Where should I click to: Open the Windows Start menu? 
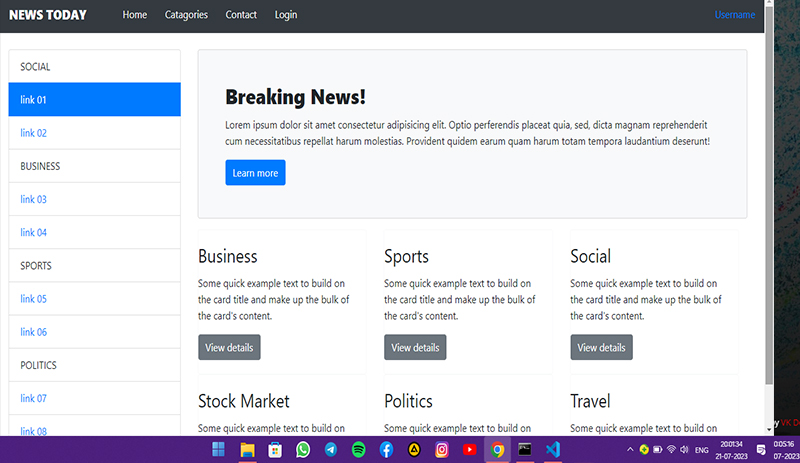point(219,450)
